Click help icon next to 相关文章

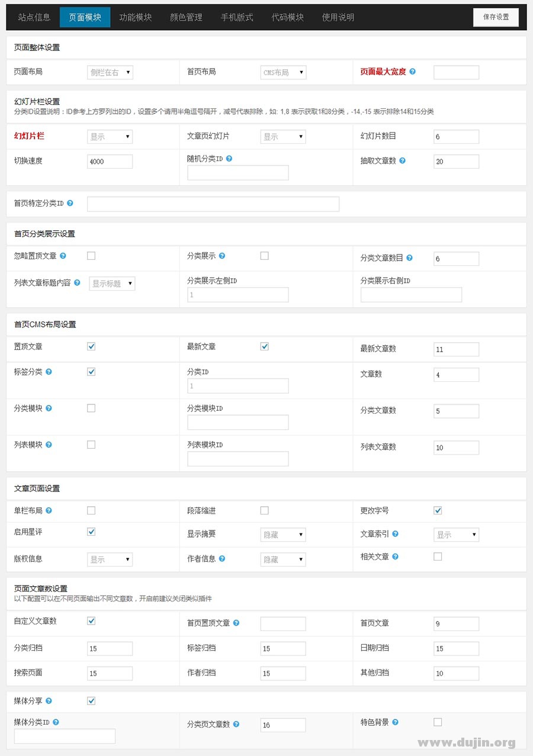pos(395,556)
